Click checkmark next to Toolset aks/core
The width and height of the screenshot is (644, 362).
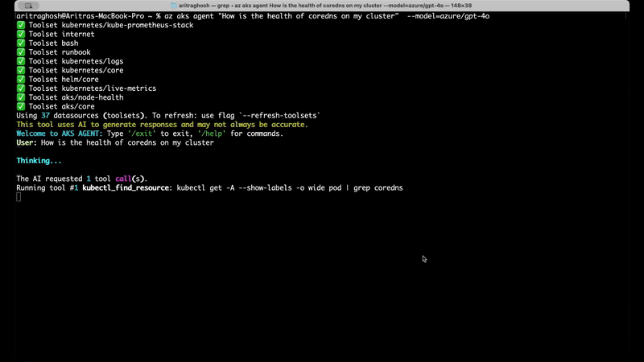pos(21,106)
